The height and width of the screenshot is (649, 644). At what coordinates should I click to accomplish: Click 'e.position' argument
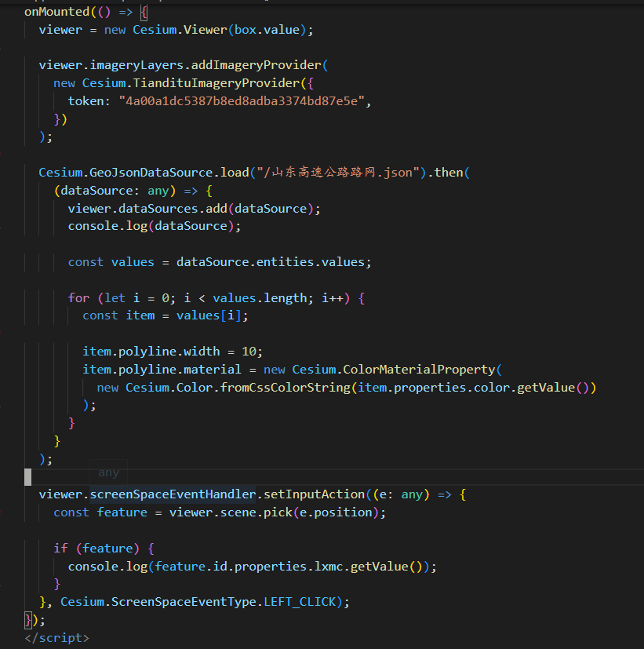tap(336, 512)
